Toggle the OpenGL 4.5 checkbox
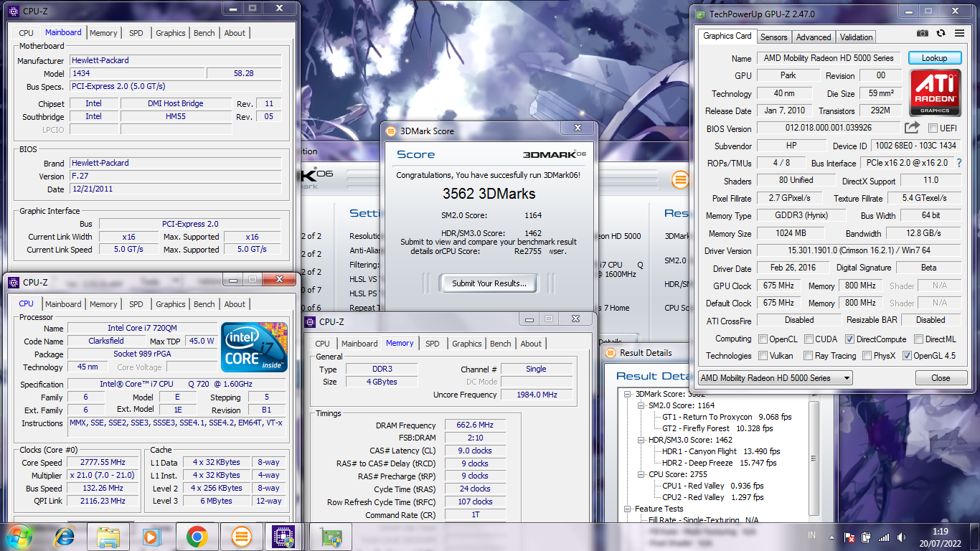Viewport: 980px width, 551px height. click(x=907, y=355)
